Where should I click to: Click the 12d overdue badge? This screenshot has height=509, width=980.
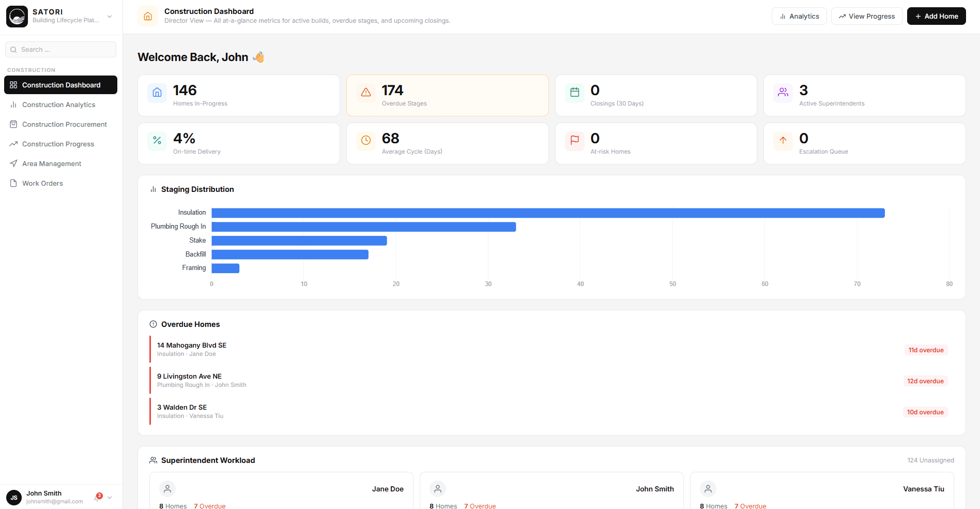point(925,381)
